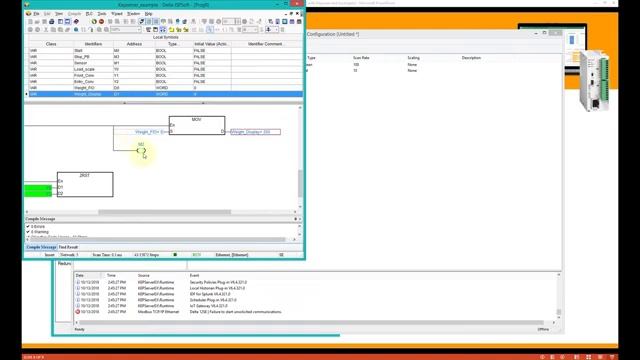Viewport: 640px width, 360px height.
Task: Open the zoom percentage dropdown
Action: (139, 29)
